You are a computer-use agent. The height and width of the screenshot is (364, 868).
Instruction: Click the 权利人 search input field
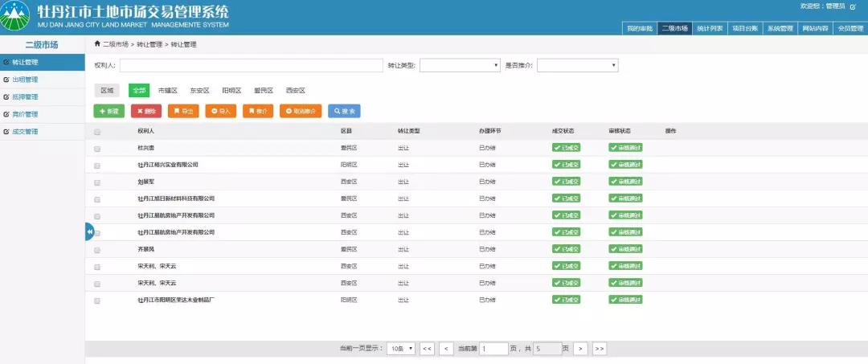pyautogui.click(x=251, y=65)
